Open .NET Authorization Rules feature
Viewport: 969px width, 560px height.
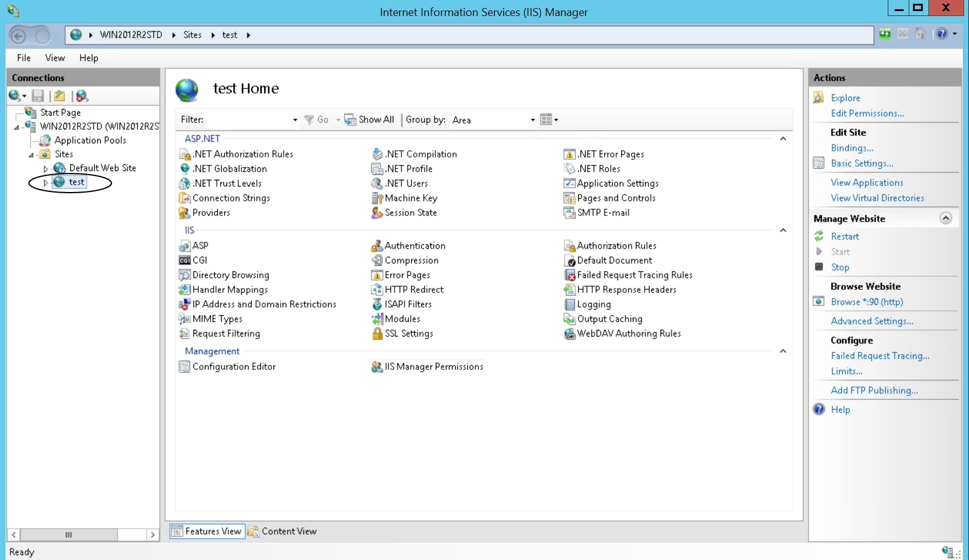point(236,154)
